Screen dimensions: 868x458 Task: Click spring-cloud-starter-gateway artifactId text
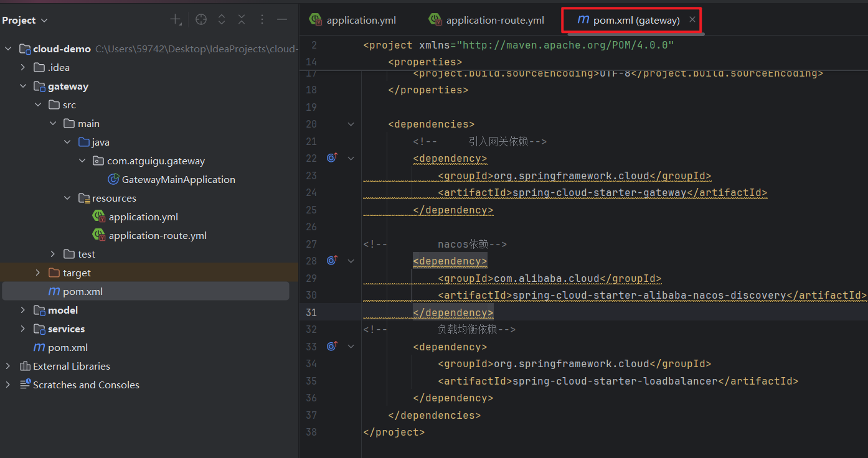click(x=600, y=192)
